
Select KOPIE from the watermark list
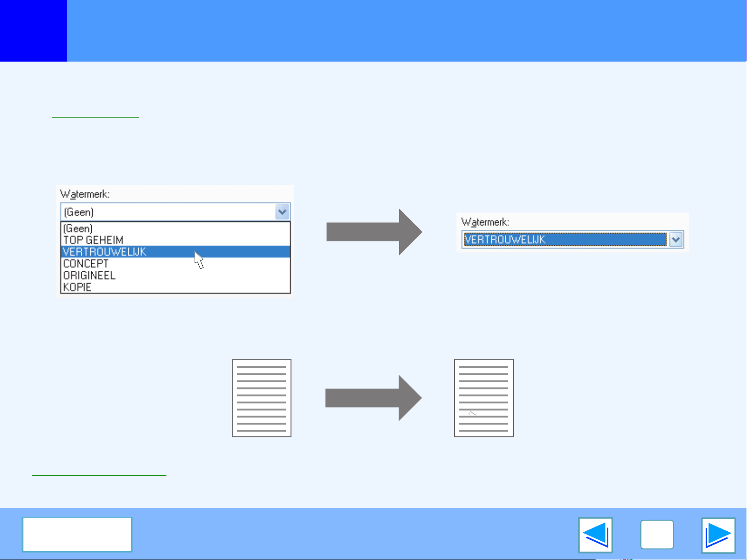click(77, 287)
